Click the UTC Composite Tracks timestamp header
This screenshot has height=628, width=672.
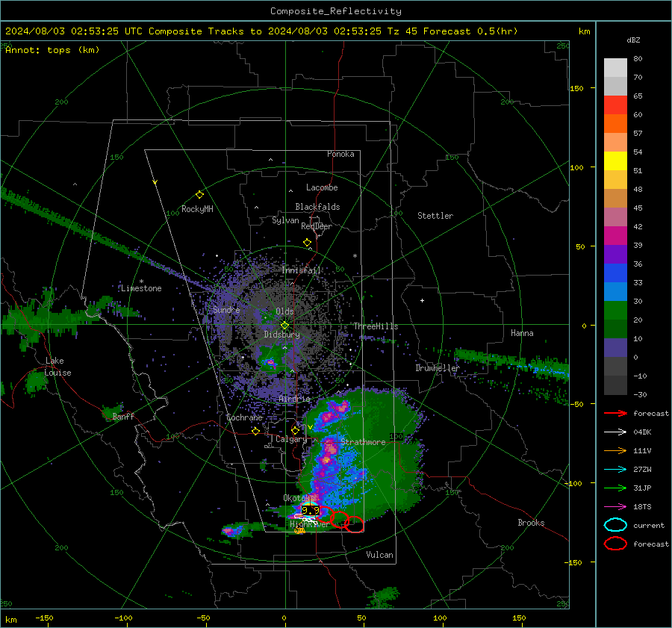tap(261, 31)
